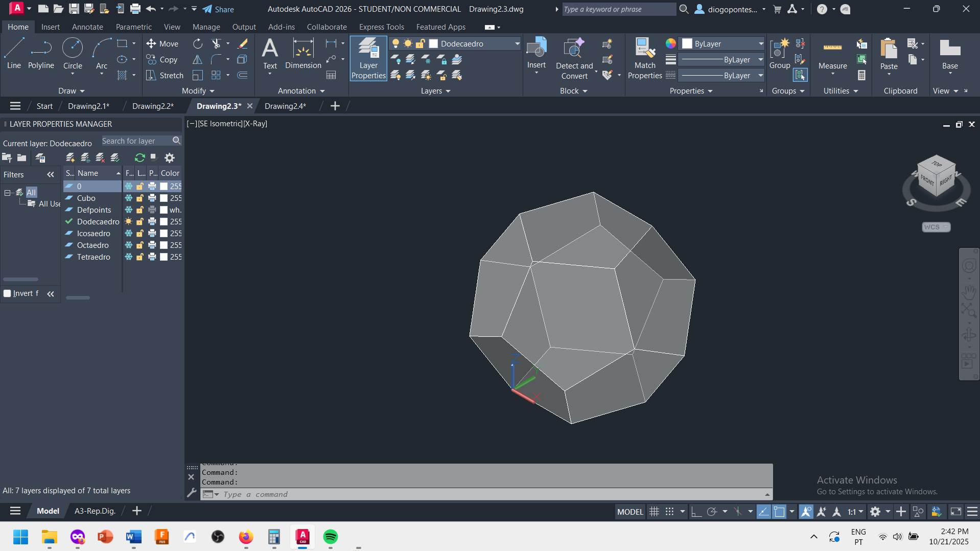Tick the Invert filter checkbox
This screenshot has height=551, width=980.
point(8,293)
